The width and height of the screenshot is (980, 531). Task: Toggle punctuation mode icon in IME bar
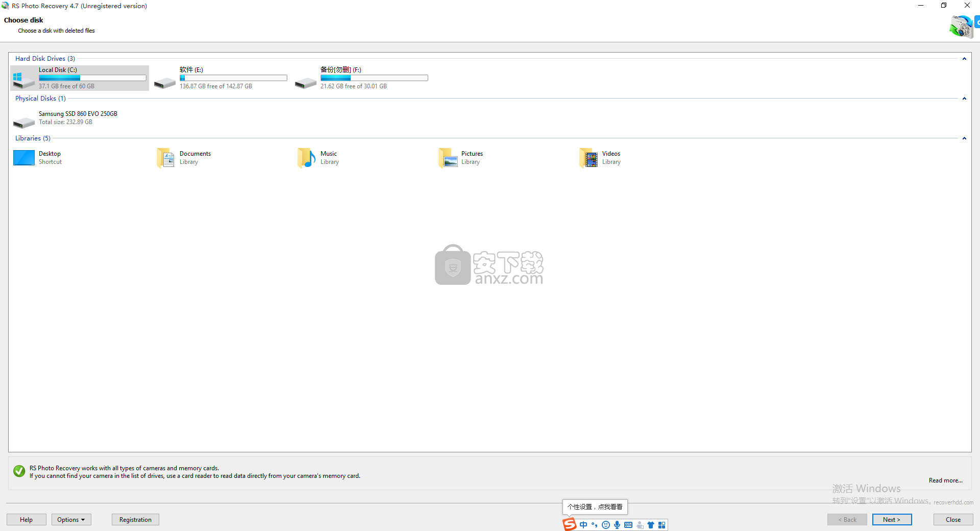click(595, 525)
